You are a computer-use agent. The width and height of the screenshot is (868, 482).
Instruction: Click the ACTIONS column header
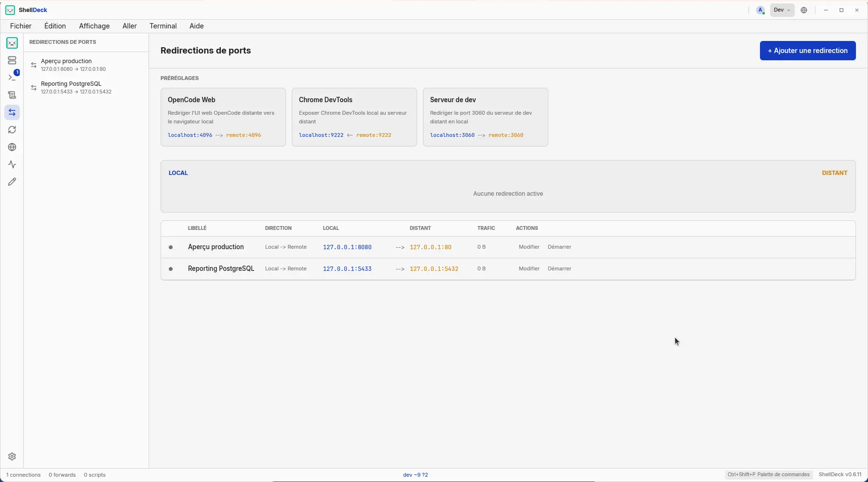(527, 228)
